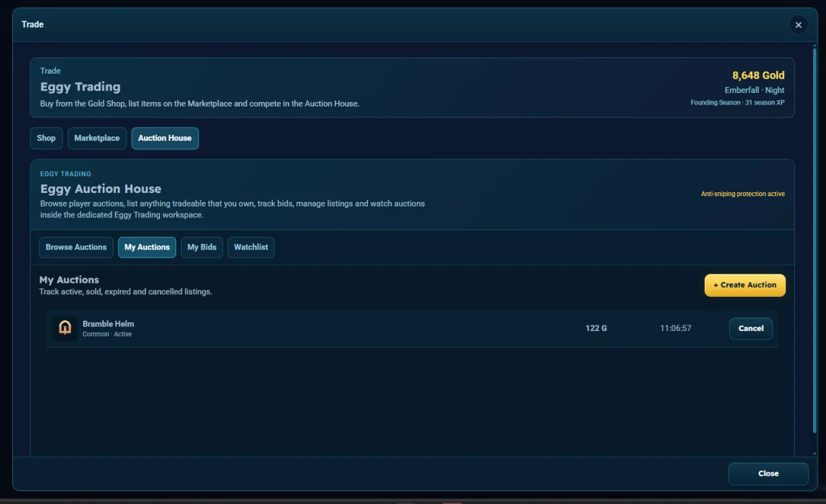Click the small EGGY TRADING label above Eggy Auction House

coord(65,174)
